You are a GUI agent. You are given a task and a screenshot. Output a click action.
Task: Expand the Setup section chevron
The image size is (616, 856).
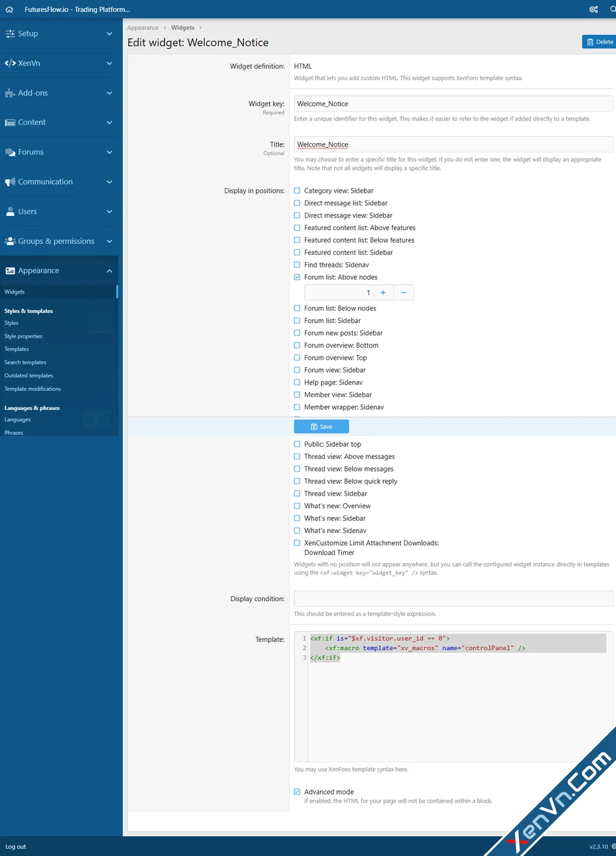click(x=110, y=33)
